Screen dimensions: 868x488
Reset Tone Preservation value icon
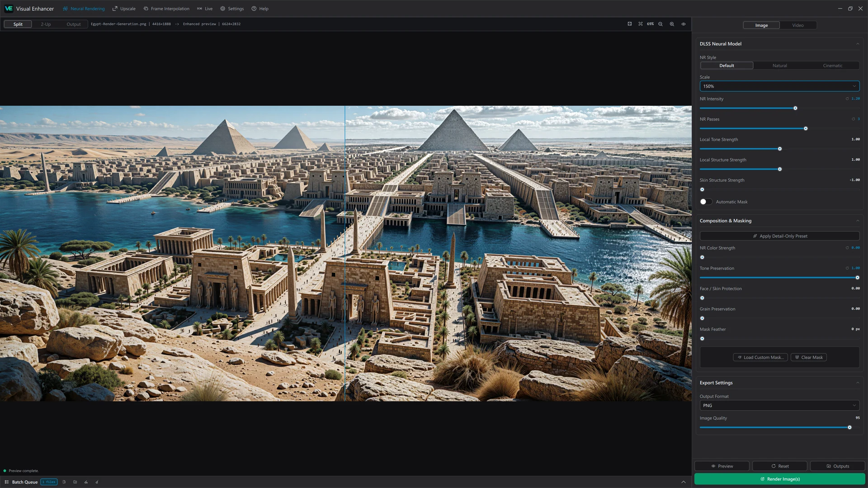coord(847,268)
